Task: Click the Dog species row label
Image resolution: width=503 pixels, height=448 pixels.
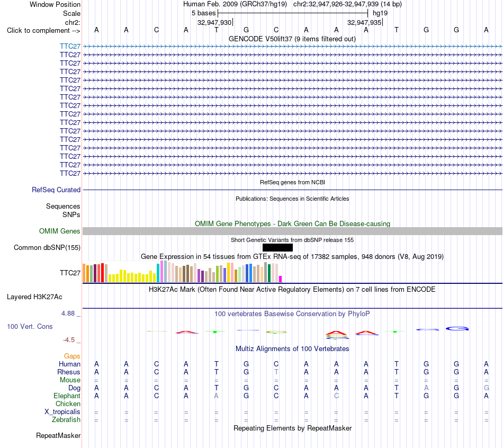Action: coord(74,388)
